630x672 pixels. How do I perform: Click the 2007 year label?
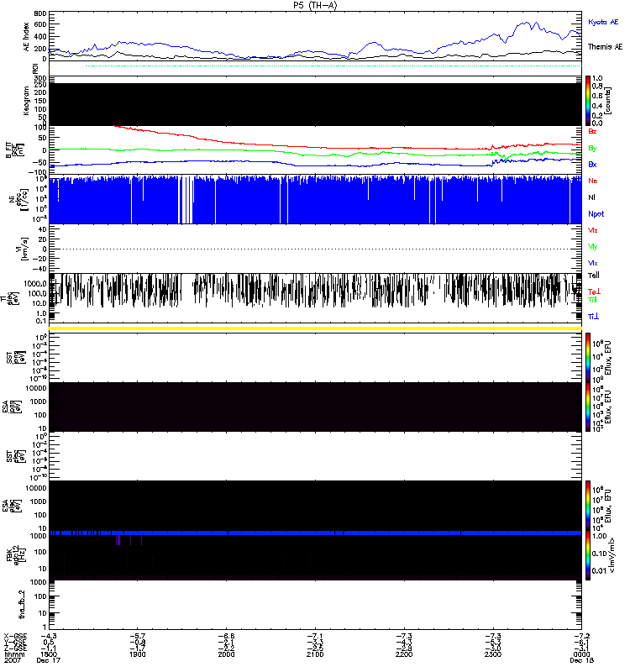click(13, 660)
